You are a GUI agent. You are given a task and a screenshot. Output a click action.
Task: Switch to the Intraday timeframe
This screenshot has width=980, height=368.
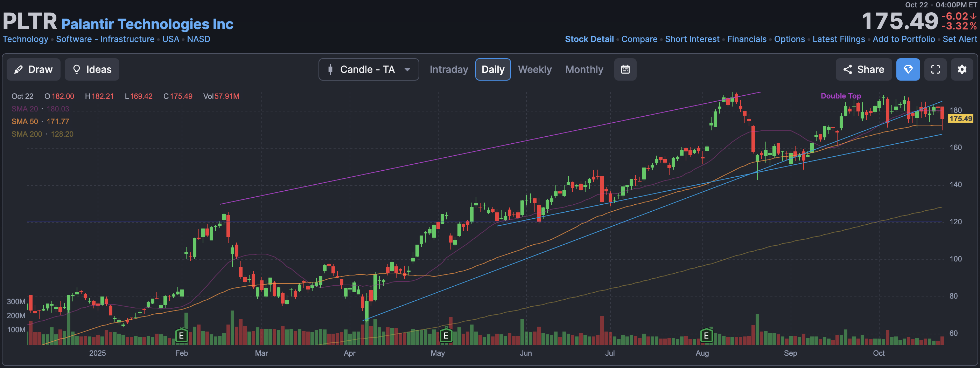point(449,69)
